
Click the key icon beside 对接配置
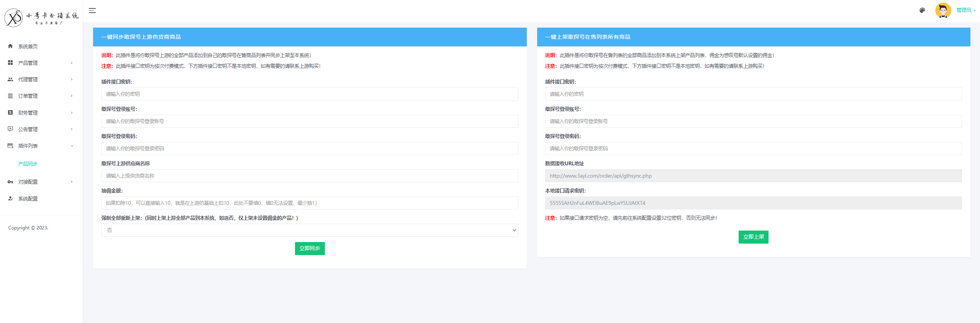[10, 182]
